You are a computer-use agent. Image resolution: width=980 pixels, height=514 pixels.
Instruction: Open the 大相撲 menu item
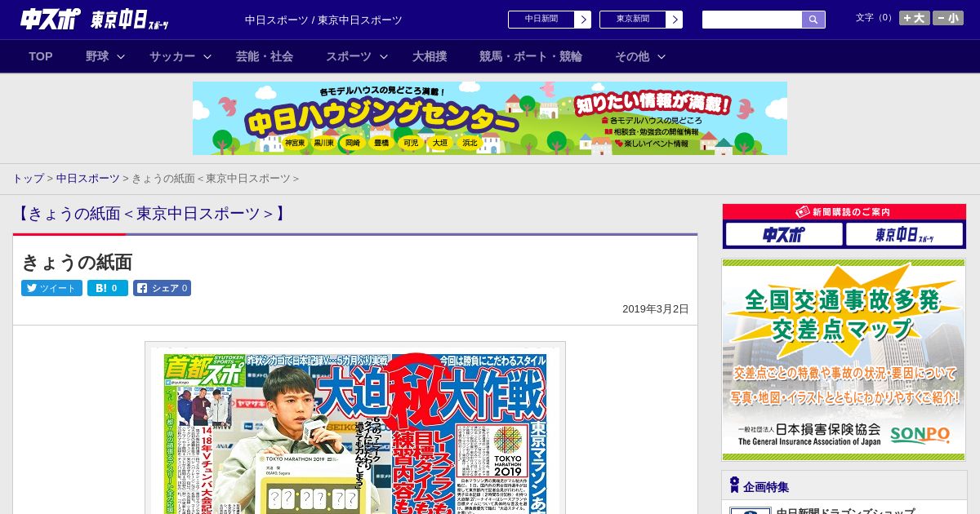click(x=430, y=56)
